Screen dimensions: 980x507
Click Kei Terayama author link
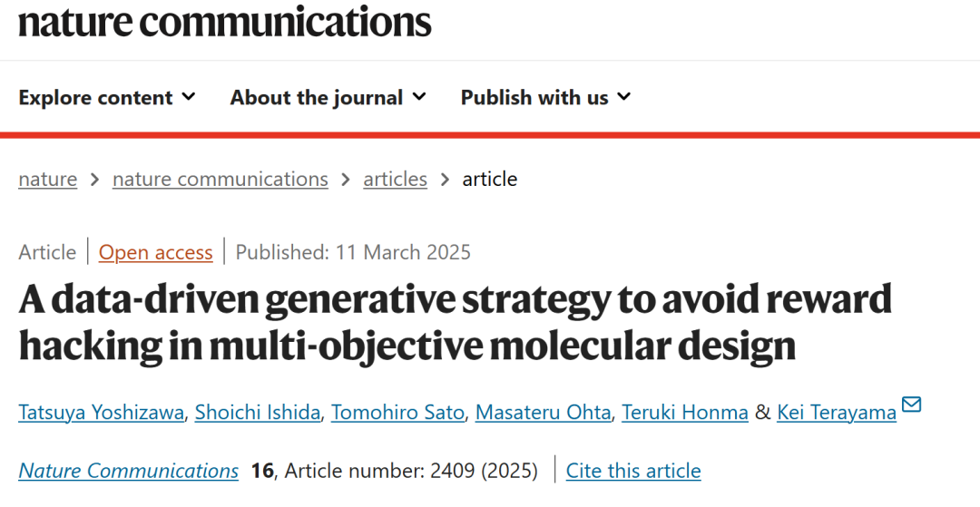click(x=836, y=413)
